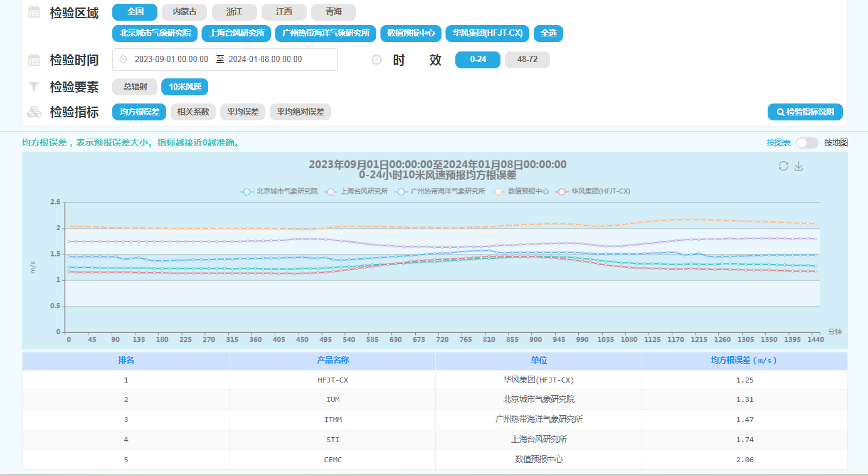Select the 均方根误差 metric
The image size is (868, 476).
[139, 112]
